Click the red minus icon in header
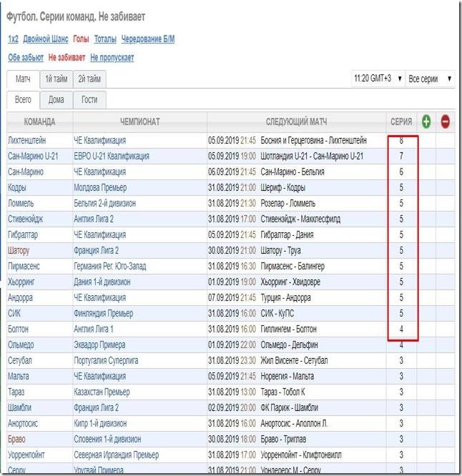The height and width of the screenshot is (476, 462). tap(445, 122)
